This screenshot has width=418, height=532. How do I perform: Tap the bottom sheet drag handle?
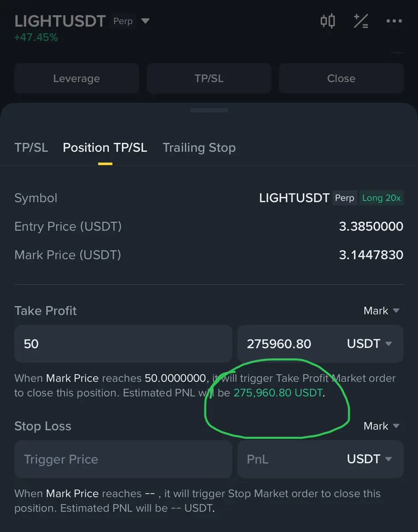(209, 110)
